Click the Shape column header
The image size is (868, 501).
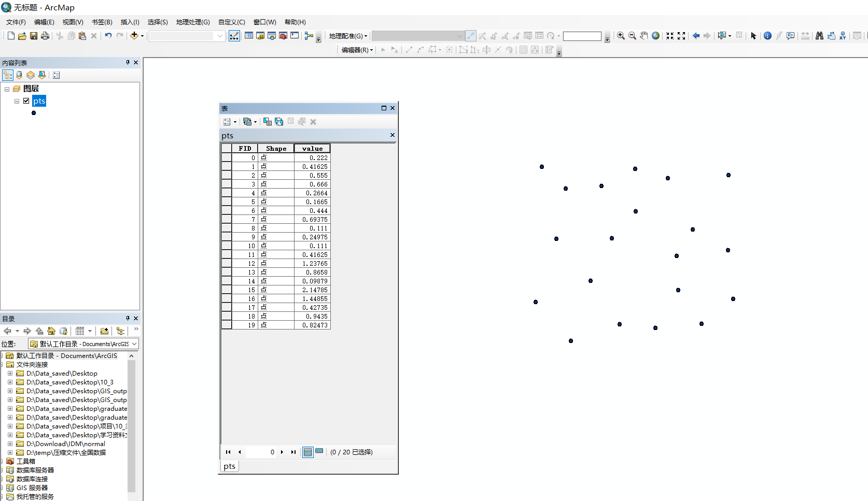276,148
